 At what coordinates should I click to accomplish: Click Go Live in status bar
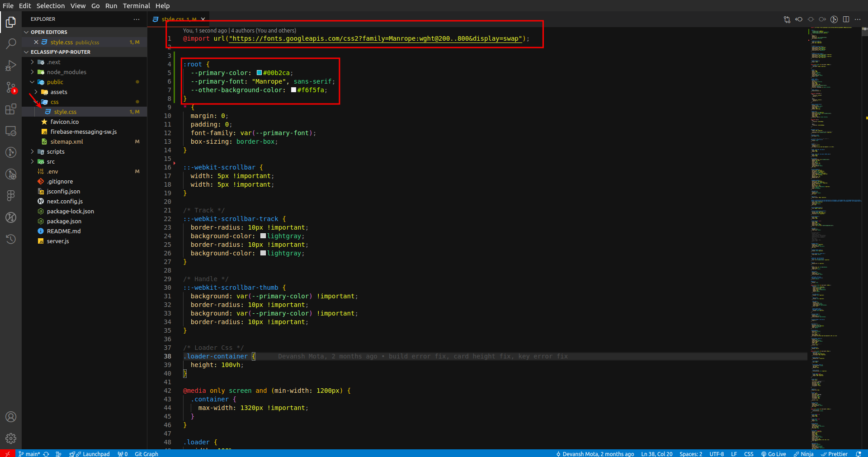pos(774,454)
